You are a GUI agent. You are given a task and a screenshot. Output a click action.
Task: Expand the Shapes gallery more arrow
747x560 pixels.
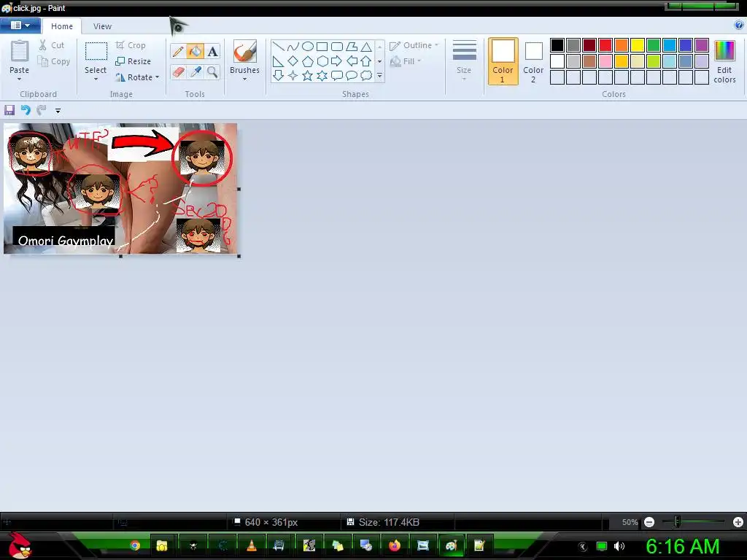379,75
